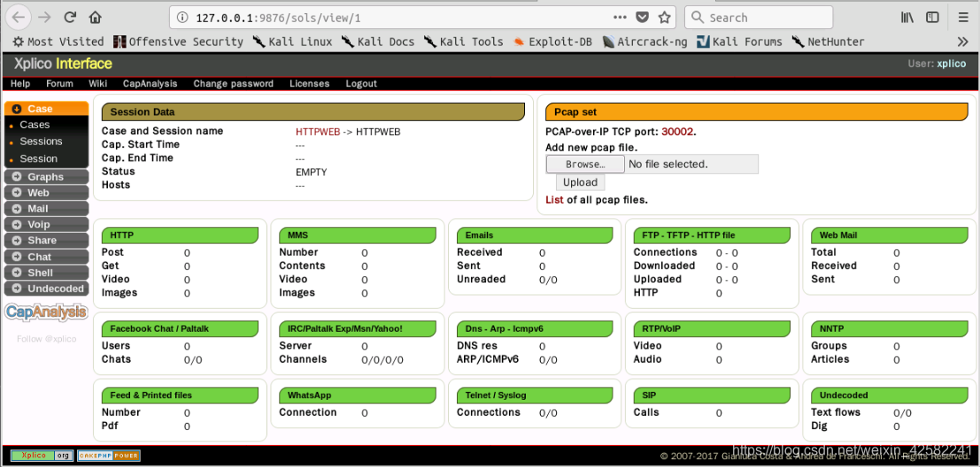Open the Kali Tools bookmark

(x=463, y=42)
